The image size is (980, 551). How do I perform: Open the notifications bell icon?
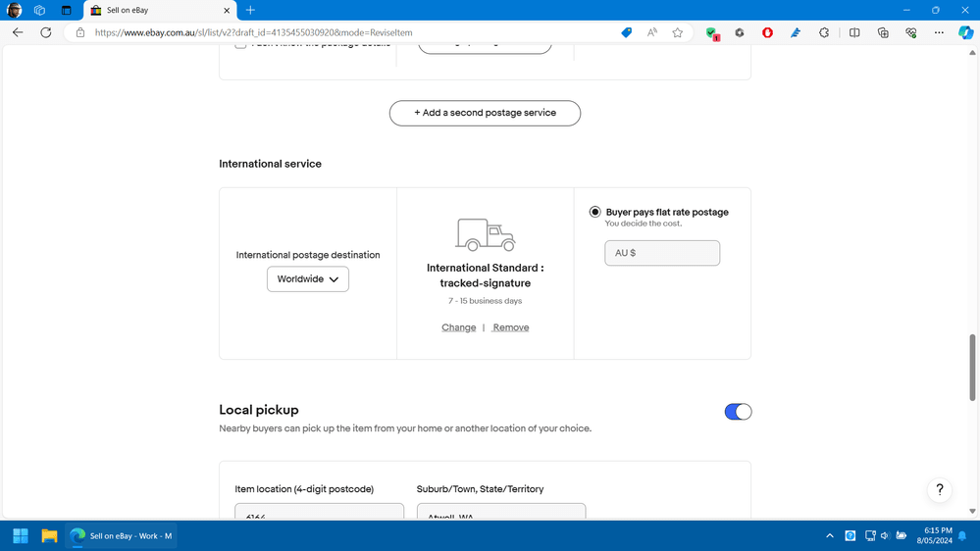coord(962,536)
